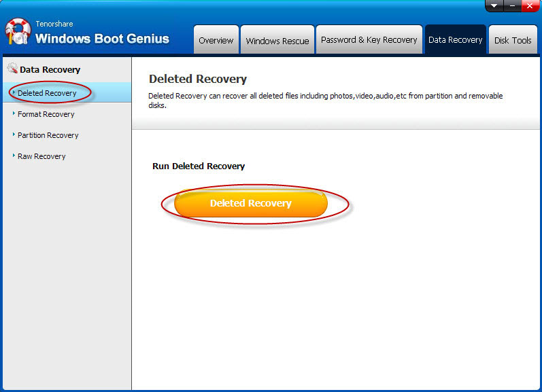Click the Data Recovery gear icon in sidebar

(12, 69)
